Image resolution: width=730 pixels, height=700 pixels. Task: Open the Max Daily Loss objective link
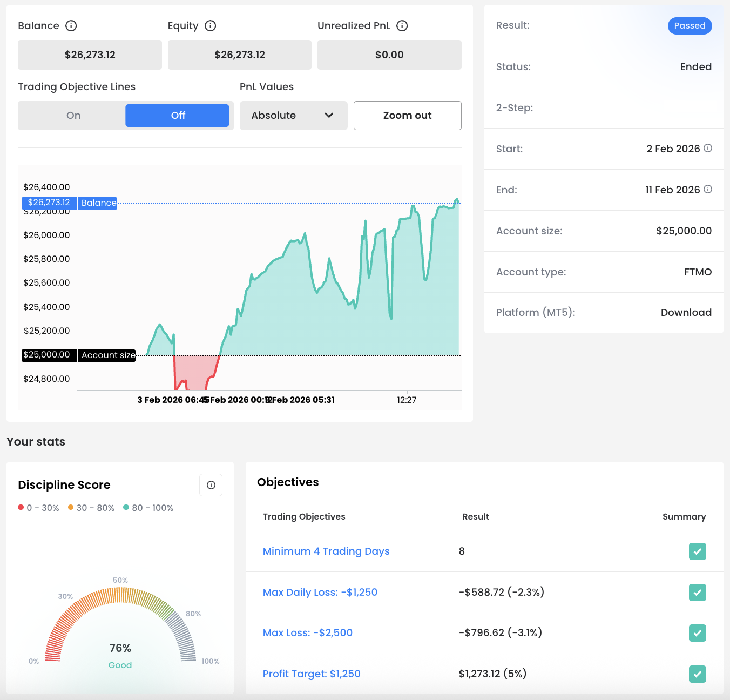click(320, 593)
